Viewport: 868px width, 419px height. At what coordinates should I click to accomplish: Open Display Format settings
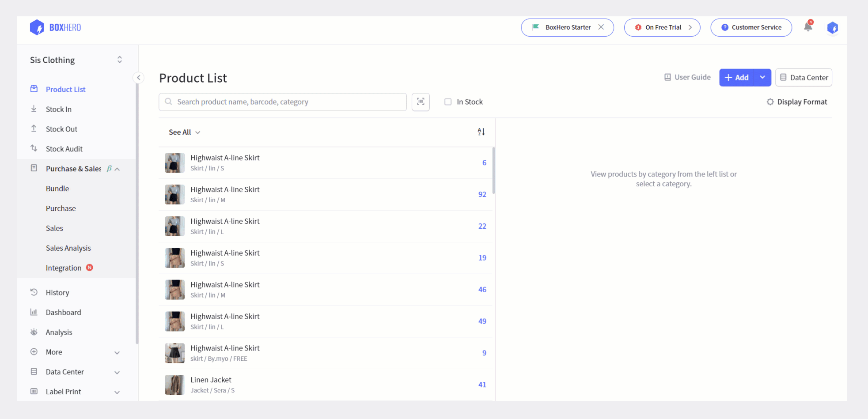click(797, 102)
